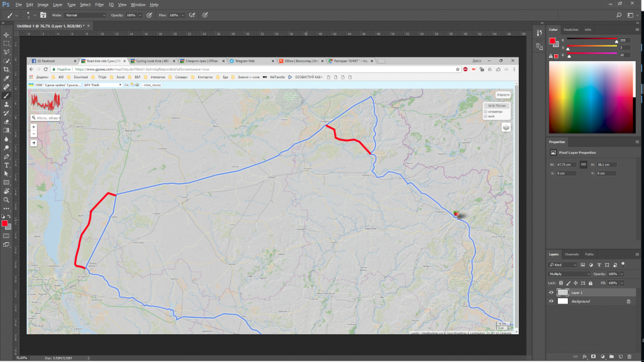
Task: Click the layer Fill percentage field
Action: (x=612, y=283)
